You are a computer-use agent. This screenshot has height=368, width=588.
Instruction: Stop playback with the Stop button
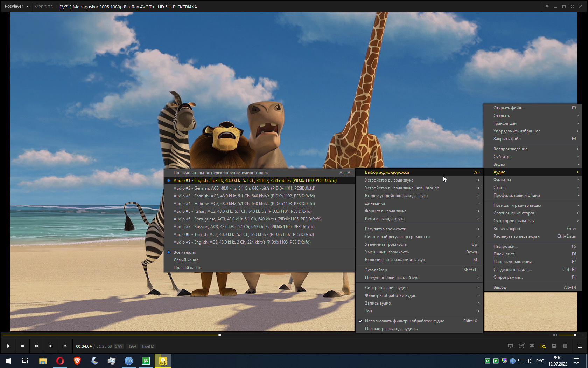pyautogui.click(x=22, y=346)
